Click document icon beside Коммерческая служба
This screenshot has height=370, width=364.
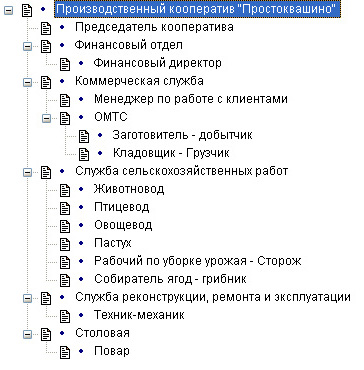[46, 82]
